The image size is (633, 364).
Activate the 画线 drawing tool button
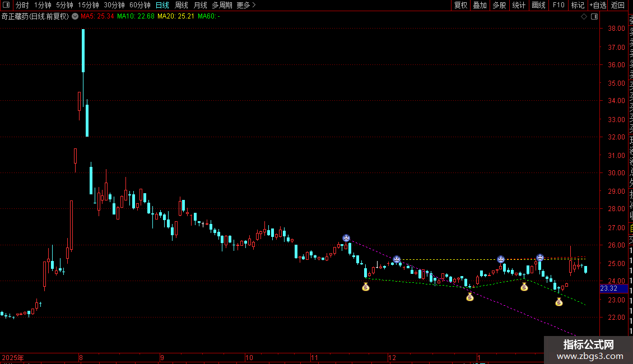(x=538, y=5)
